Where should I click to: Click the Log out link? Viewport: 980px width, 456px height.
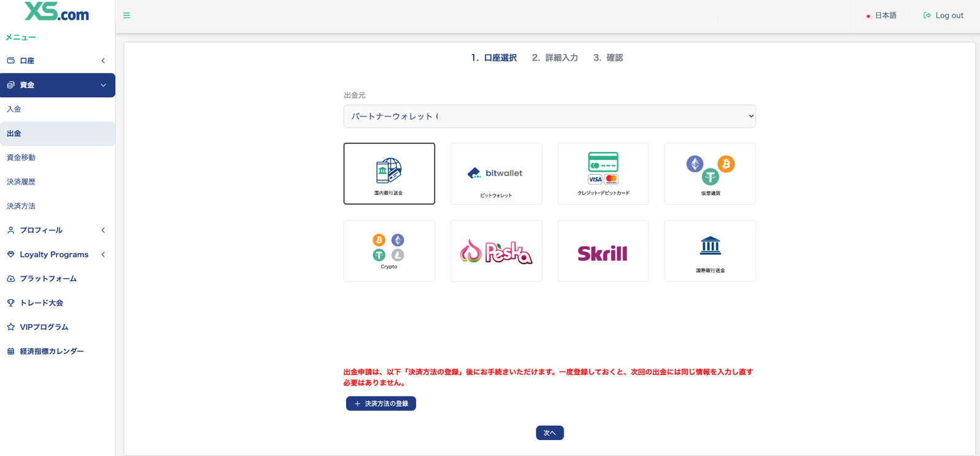[943, 15]
